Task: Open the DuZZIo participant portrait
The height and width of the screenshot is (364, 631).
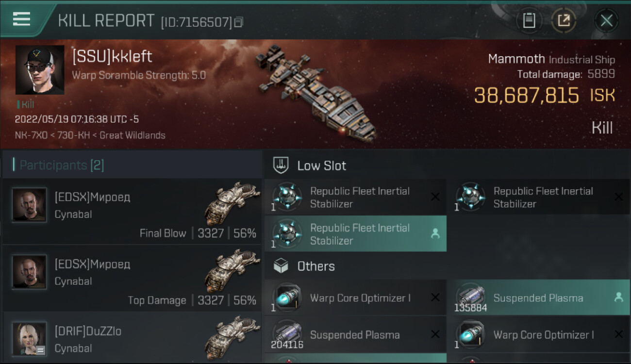Action: point(30,338)
